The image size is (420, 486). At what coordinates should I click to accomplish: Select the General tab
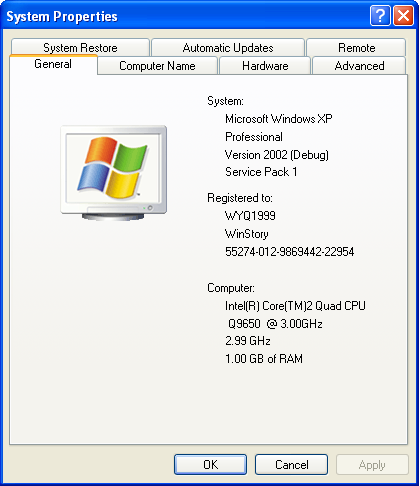tap(53, 64)
